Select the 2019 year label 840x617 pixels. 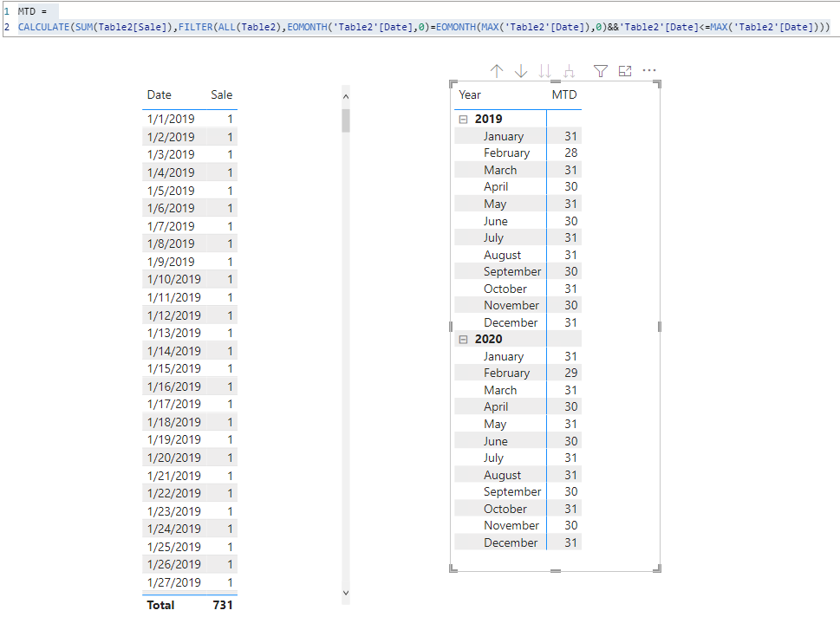tap(489, 119)
